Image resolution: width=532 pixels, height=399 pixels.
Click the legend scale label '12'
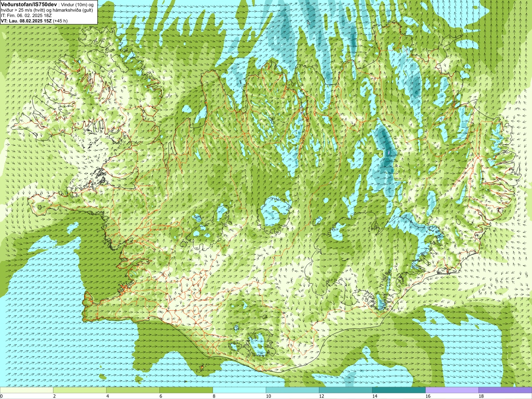click(x=321, y=396)
